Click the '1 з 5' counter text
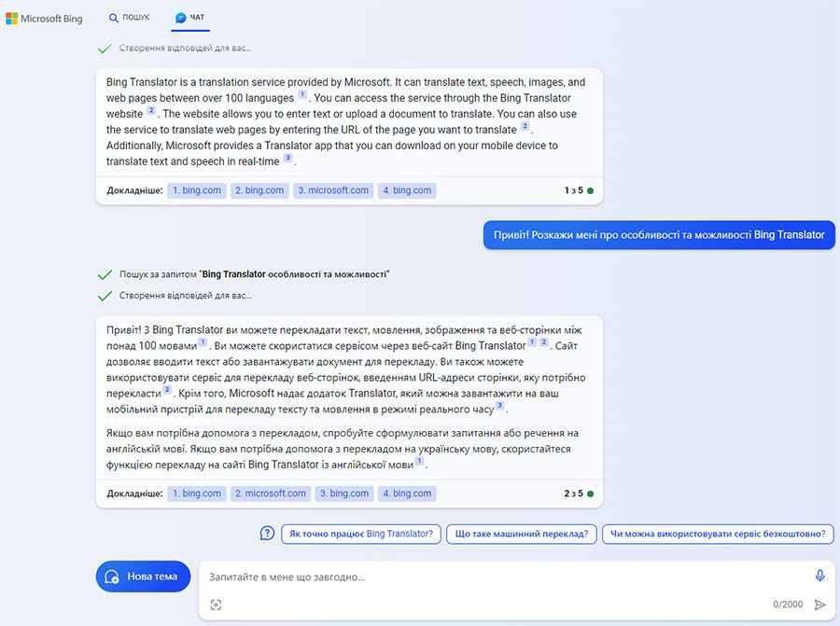 pos(574,190)
